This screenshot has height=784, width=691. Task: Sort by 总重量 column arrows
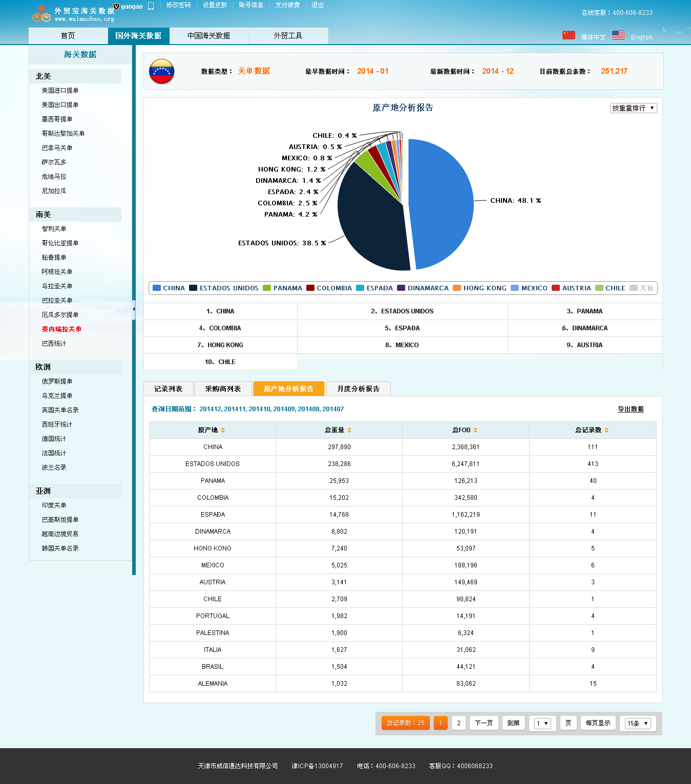pyautogui.click(x=349, y=430)
